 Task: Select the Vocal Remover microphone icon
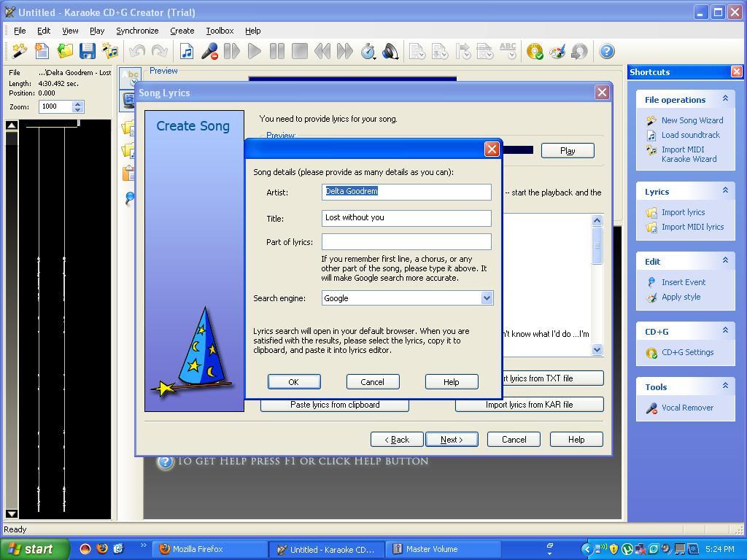651,407
